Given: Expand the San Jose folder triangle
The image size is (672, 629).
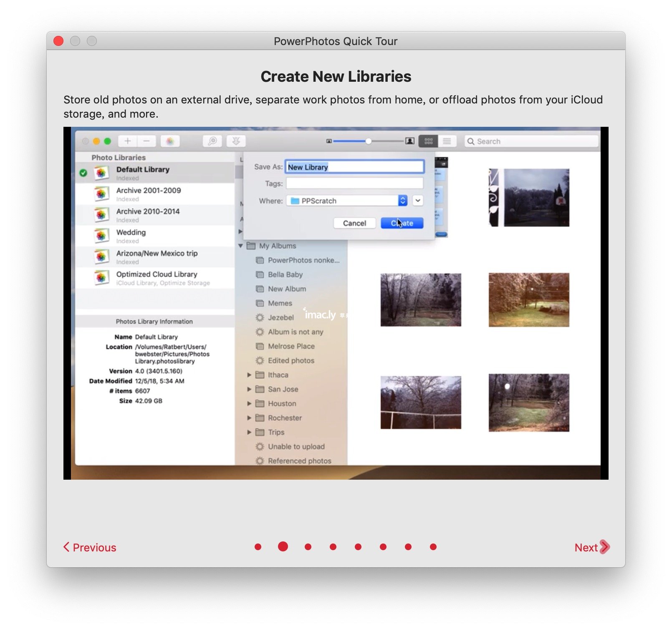Looking at the screenshot, I should click(x=249, y=389).
